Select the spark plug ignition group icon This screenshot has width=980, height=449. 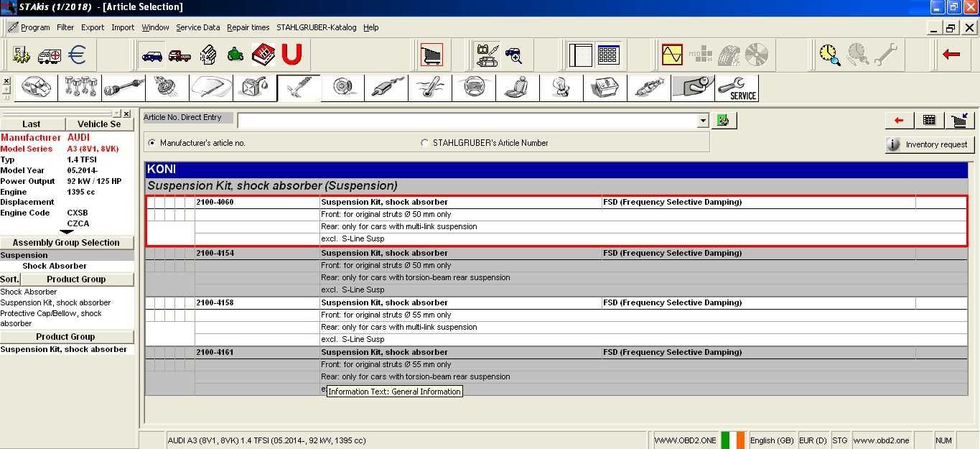(649, 88)
